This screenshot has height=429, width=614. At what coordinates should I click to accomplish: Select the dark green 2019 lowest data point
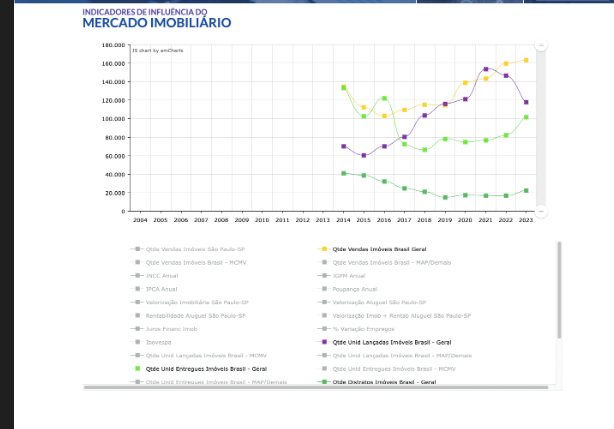(x=445, y=197)
